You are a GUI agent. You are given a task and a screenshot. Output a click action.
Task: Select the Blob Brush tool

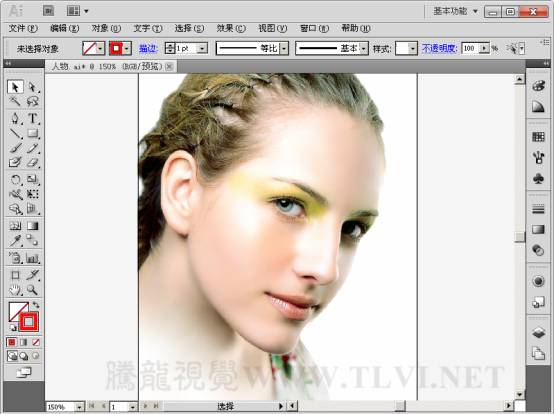(15, 162)
